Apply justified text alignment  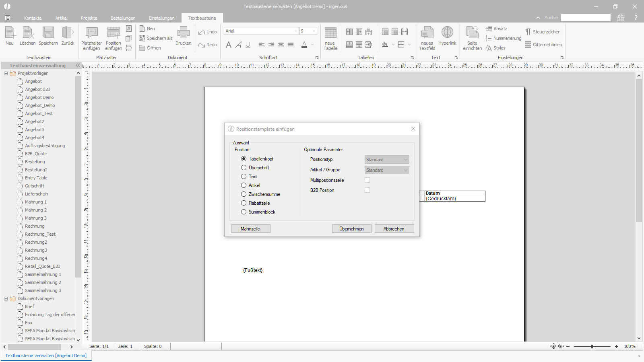pyautogui.click(x=291, y=45)
